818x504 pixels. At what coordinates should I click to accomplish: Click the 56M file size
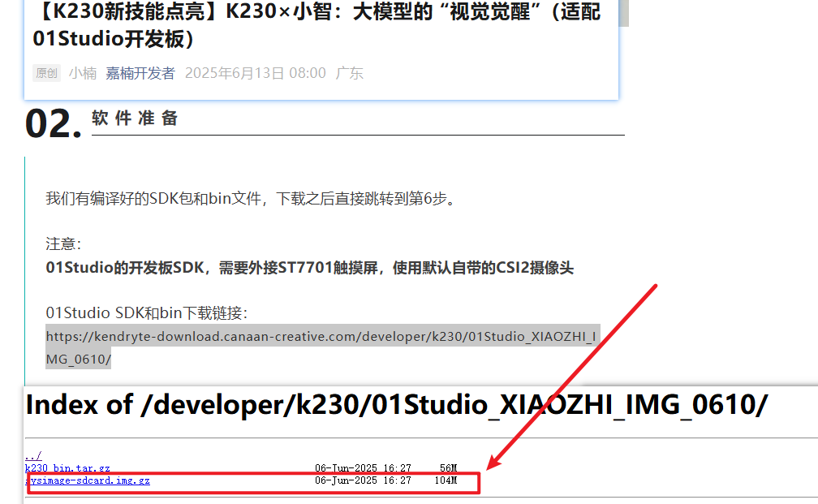point(448,468)
